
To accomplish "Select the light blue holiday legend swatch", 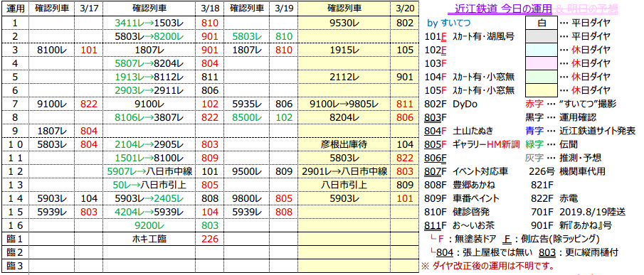I will click(x=542, y=50).
